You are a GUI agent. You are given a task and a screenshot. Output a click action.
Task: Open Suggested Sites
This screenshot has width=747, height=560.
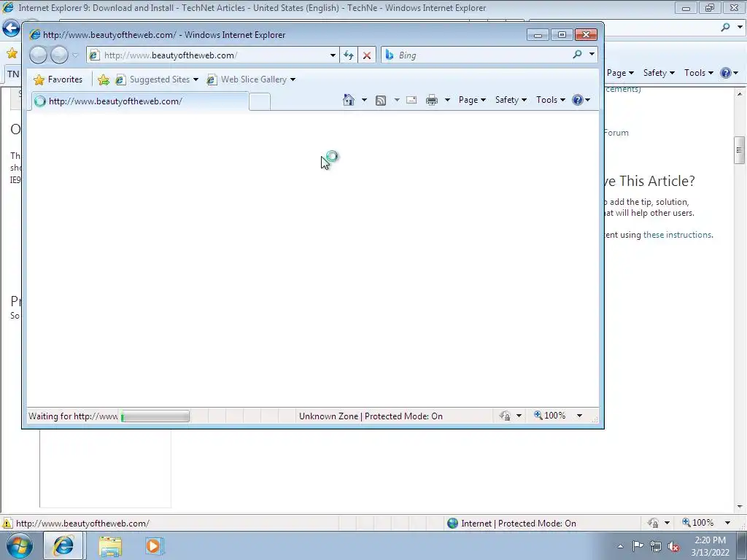point(157,79)
